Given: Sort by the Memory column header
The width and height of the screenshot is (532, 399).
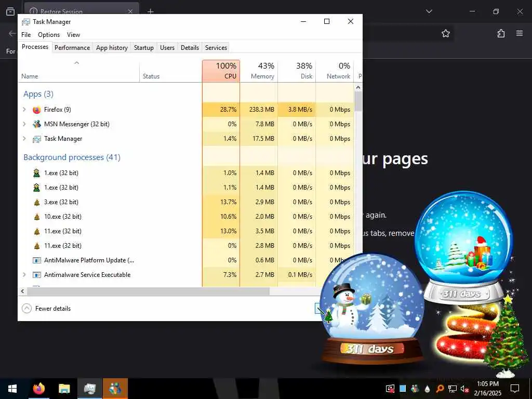Looking at the screenshot, I should pyautogui.click(x=259, y=71).
